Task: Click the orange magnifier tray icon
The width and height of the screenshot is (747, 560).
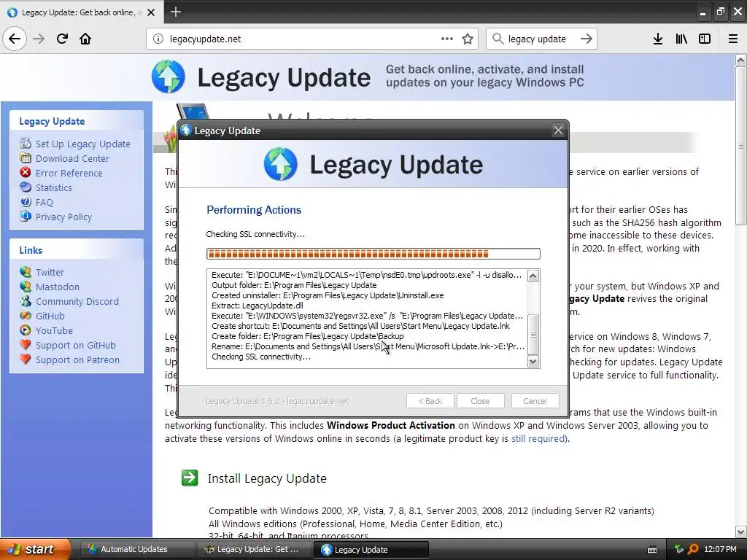Action: [693, 549]
